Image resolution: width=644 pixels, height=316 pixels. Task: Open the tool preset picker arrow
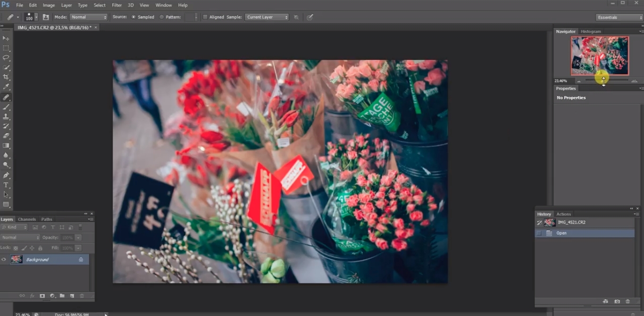pyautogui.click(x=18, y=17)
